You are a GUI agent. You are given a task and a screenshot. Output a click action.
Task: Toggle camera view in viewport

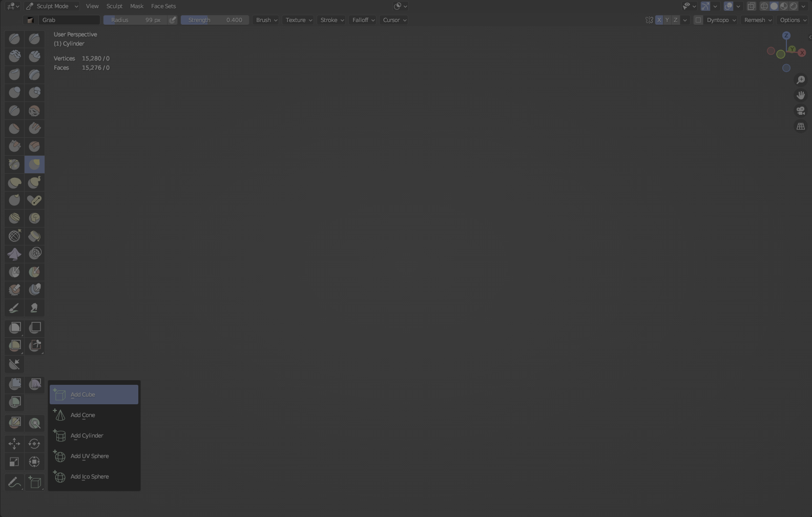pos(801,111)
